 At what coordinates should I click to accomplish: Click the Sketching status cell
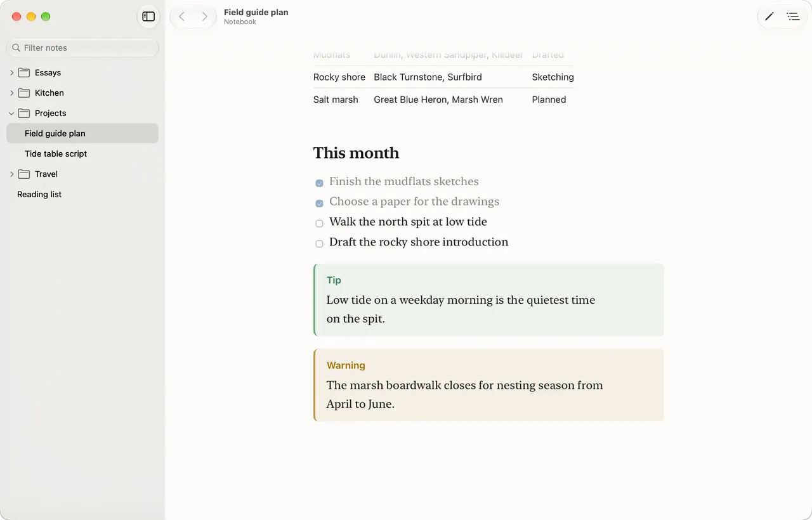pos(553,77)
